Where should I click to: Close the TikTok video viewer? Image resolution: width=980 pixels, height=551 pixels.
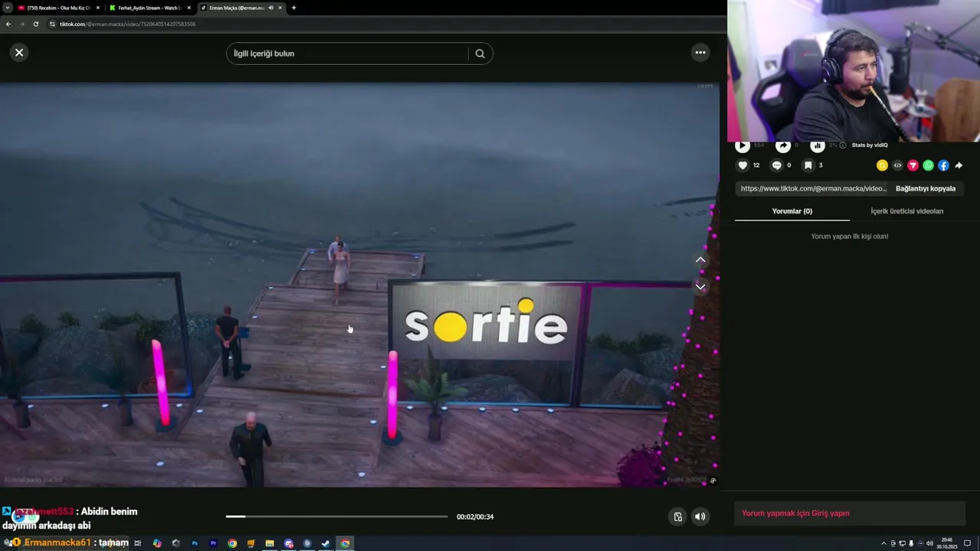pos(19,52)
